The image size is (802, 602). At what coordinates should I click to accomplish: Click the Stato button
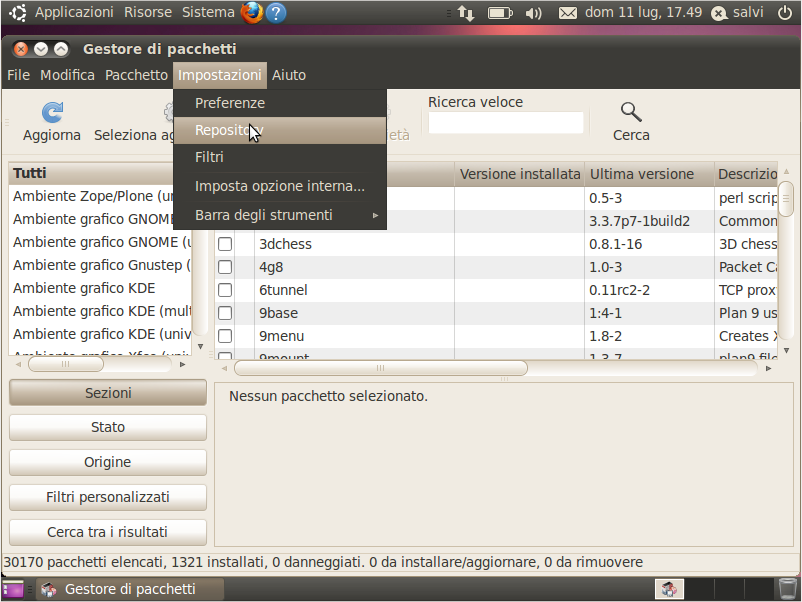(x=108, y=427)
